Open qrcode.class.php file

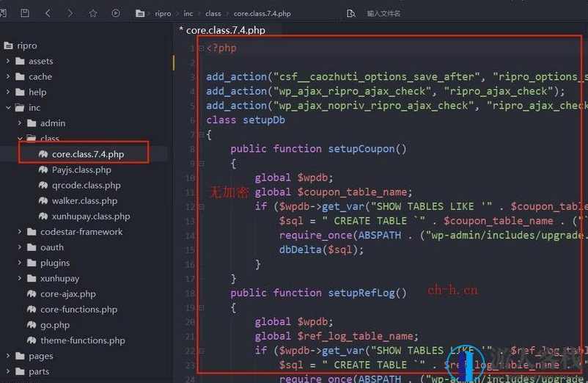(87, 186)
